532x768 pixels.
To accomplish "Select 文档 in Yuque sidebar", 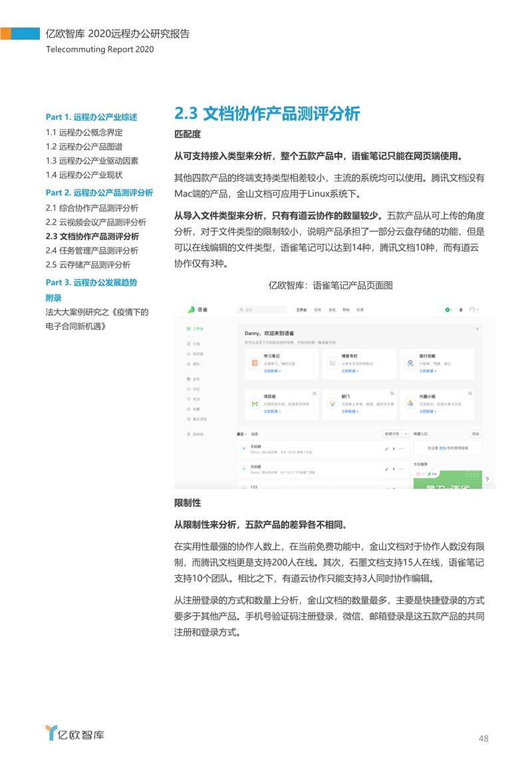I will (194, 344).
